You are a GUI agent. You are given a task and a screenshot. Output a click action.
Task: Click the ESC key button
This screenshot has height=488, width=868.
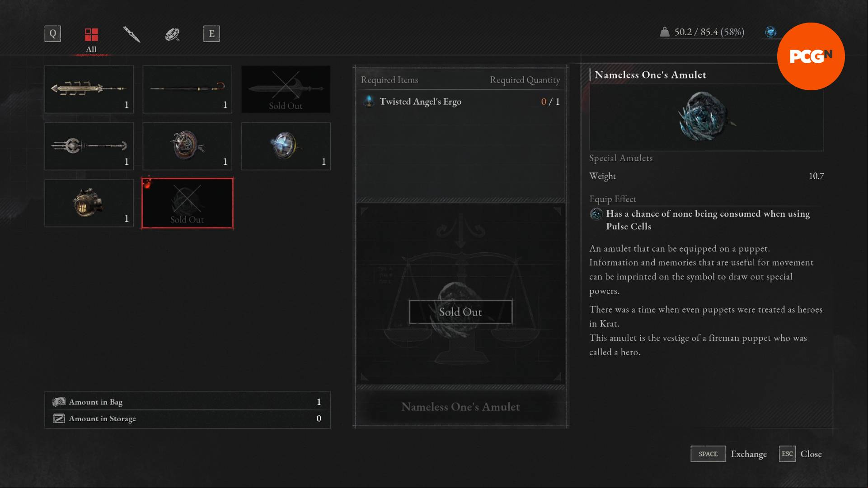pos(787,454)
